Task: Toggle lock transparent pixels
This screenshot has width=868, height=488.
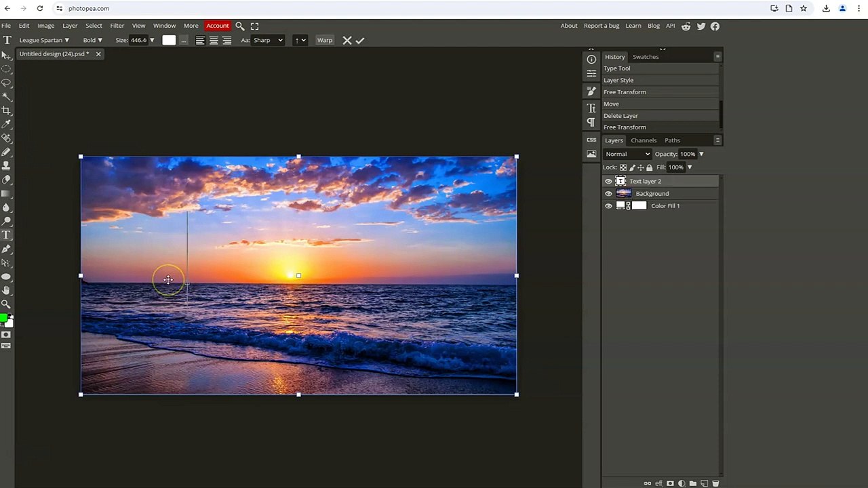Action: pyautogui.click(x=623, y=167)
